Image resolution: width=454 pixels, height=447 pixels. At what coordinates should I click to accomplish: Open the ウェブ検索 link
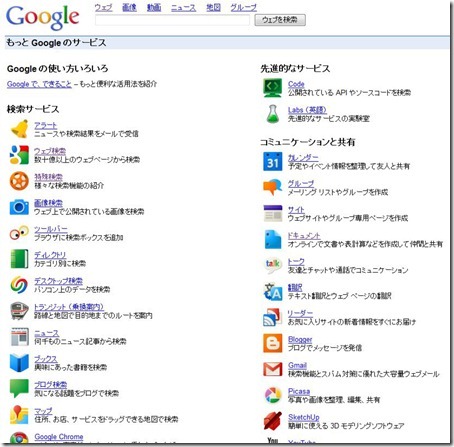pos(50,151)
